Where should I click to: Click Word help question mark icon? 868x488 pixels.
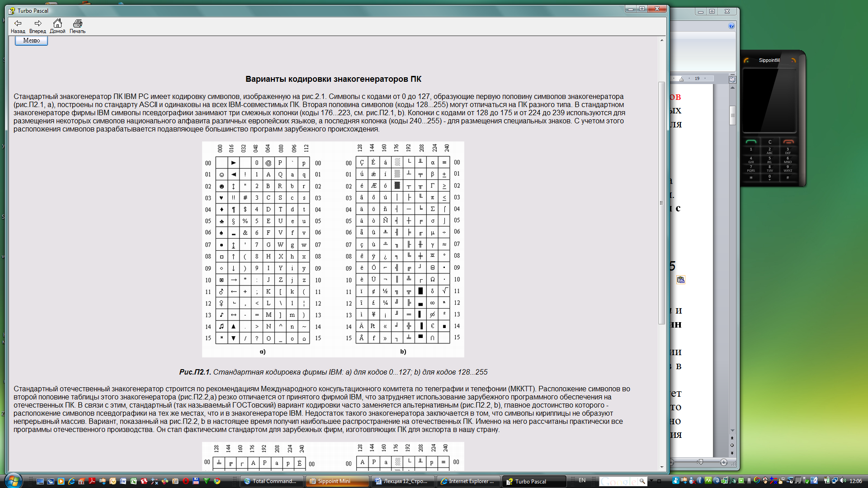(731, 26)
